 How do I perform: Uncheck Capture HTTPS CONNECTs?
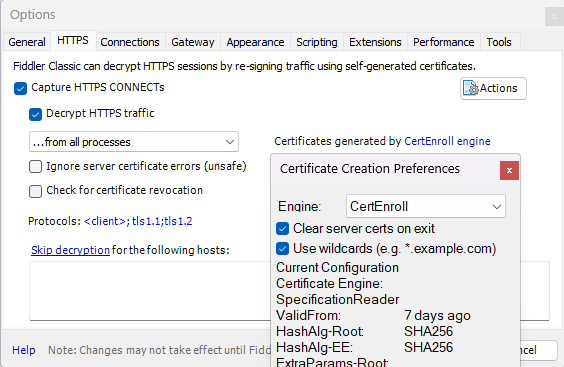pyautogui.click(x=21, y=88)
